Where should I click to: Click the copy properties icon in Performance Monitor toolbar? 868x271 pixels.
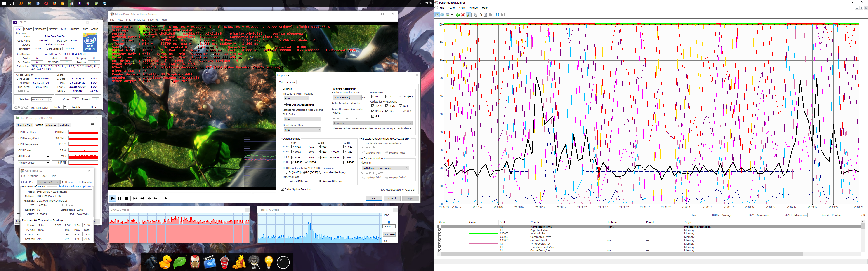(x=475, y=15)
